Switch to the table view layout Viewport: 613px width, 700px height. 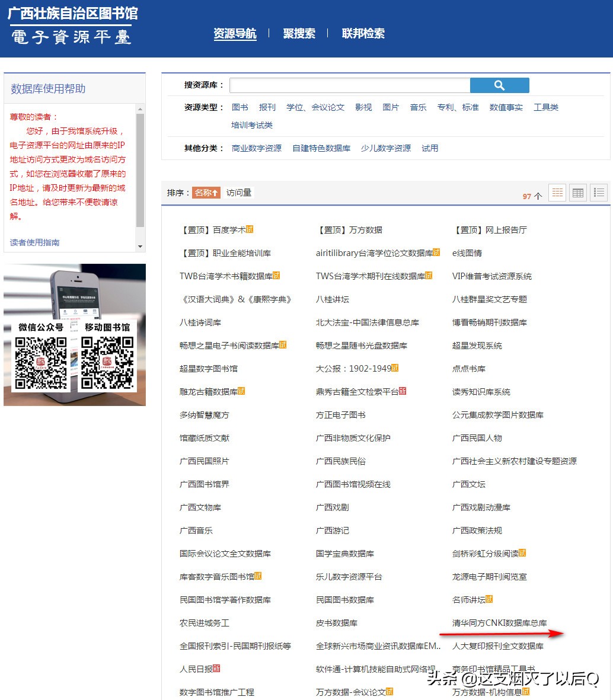[577, 192]
